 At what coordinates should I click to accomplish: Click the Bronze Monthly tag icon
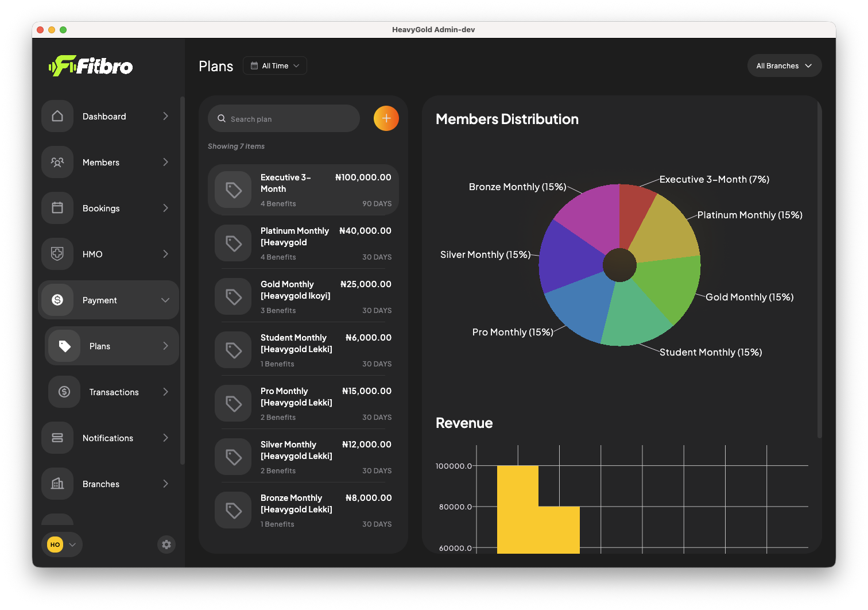(233, 510)
